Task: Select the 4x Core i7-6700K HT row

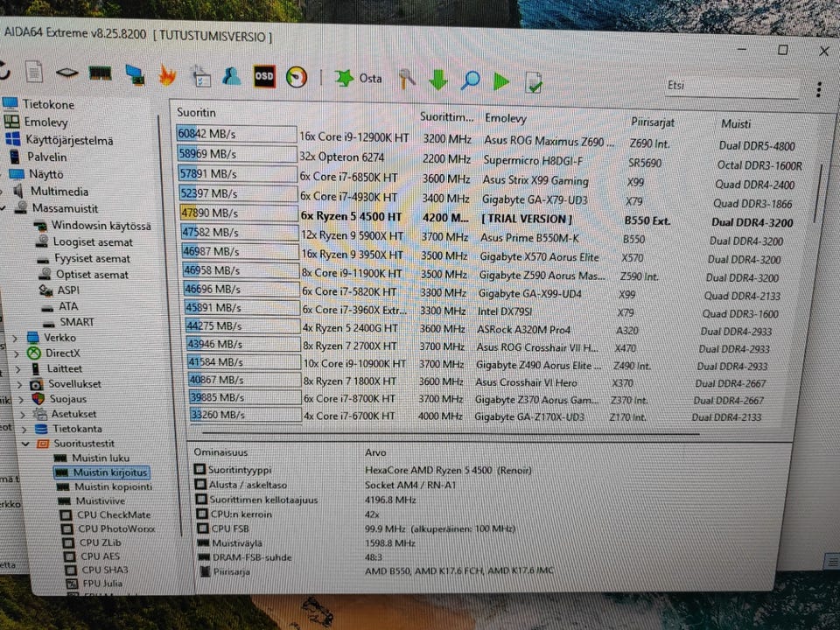Action: [x=474, y=416]
